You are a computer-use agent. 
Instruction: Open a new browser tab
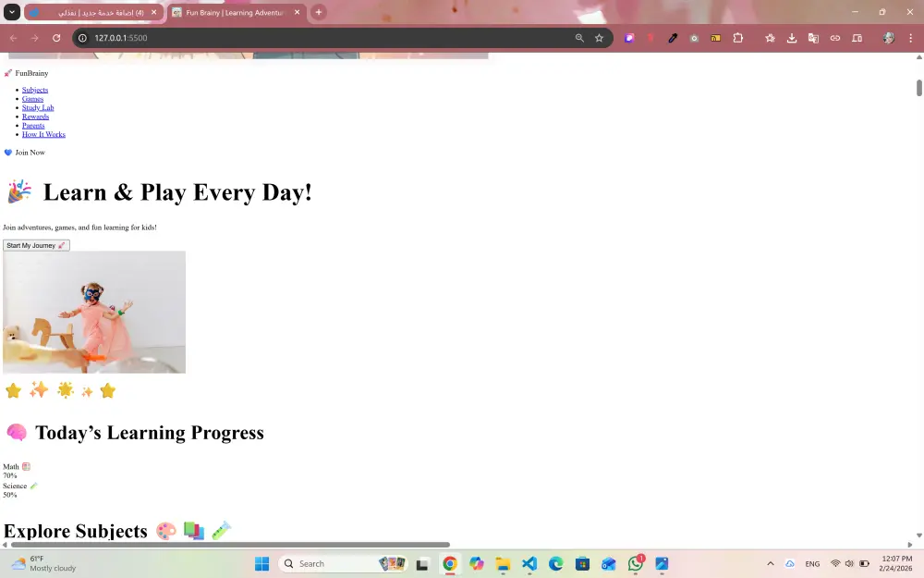(318, 12)
